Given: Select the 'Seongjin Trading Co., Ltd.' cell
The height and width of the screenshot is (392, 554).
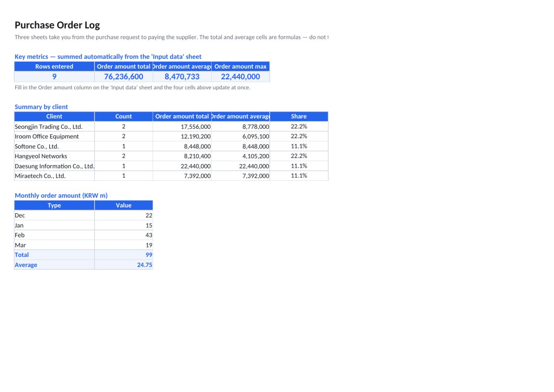Looking at the screenshot, I should pos(54,127).
